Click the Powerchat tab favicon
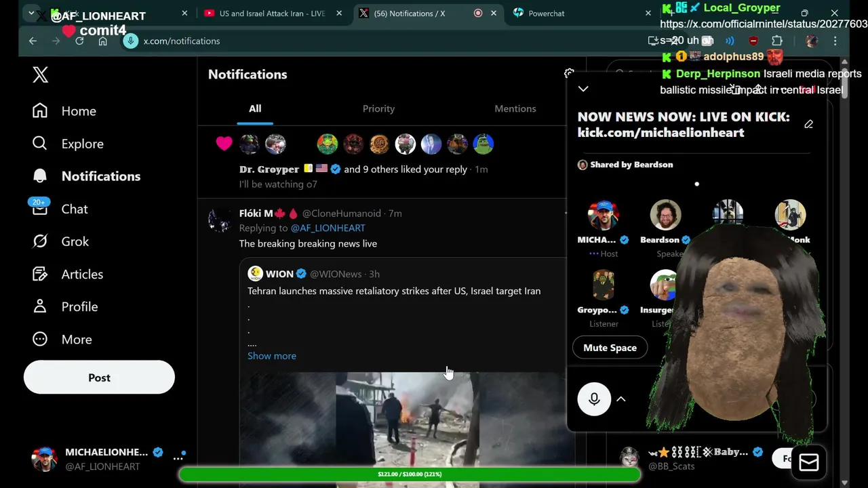Image resolution: width=868 pixels, height=488 pixels. (519, 13)
